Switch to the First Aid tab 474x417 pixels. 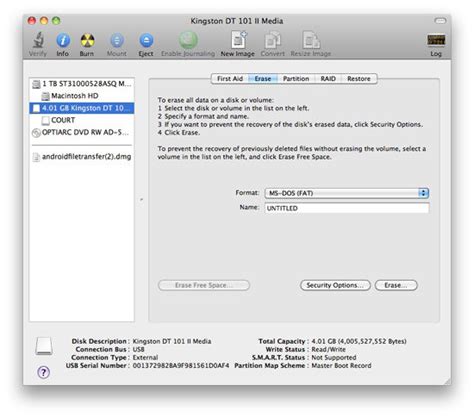230,79
